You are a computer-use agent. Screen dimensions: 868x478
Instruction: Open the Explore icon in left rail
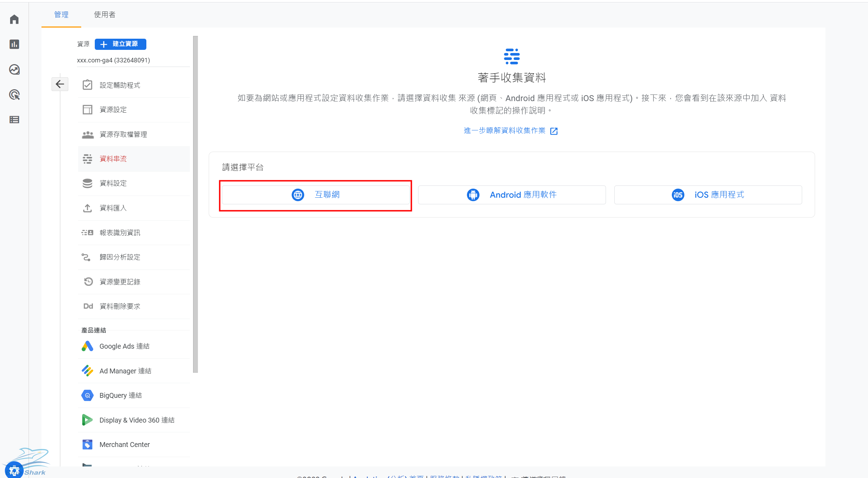14,69
